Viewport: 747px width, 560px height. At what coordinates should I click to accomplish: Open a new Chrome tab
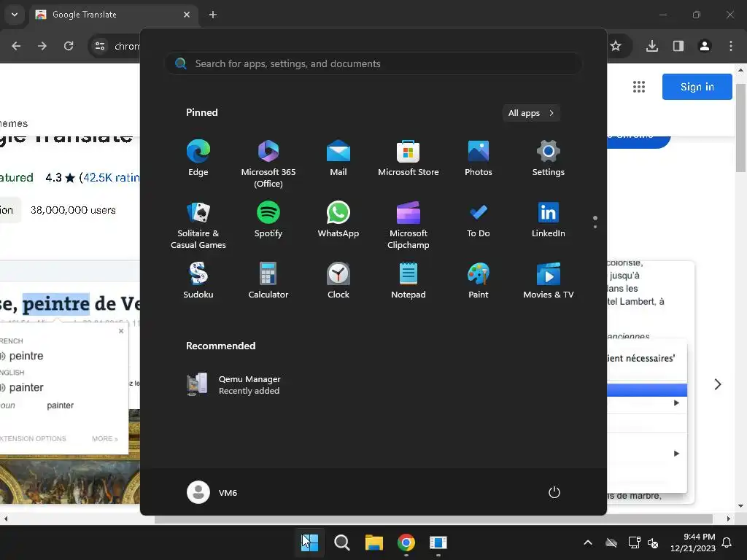(x=213, y=15)
